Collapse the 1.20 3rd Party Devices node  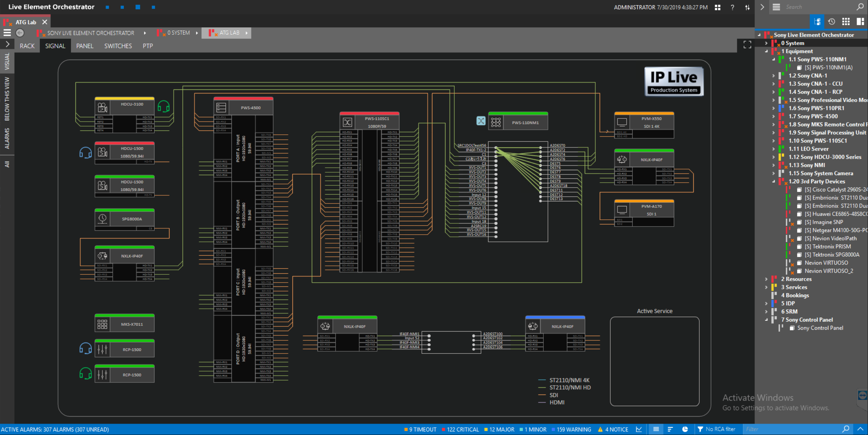point(773,182)
